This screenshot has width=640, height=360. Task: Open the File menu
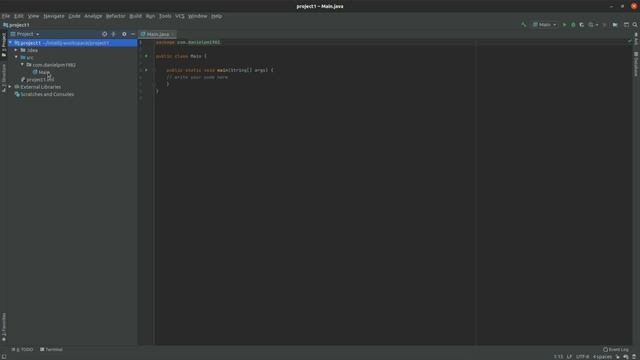point(6,16)
